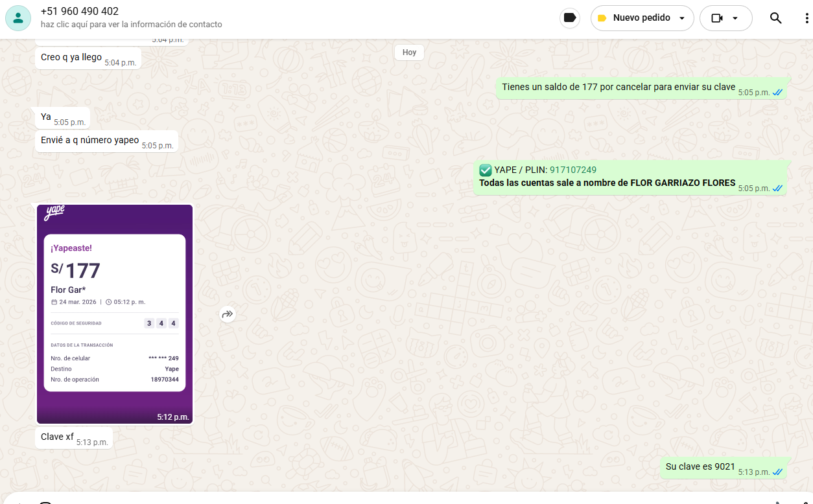The image size is (813, 504).
Task: Click the 'Creo q ya llego' message
Action: (x=71, y=58)
